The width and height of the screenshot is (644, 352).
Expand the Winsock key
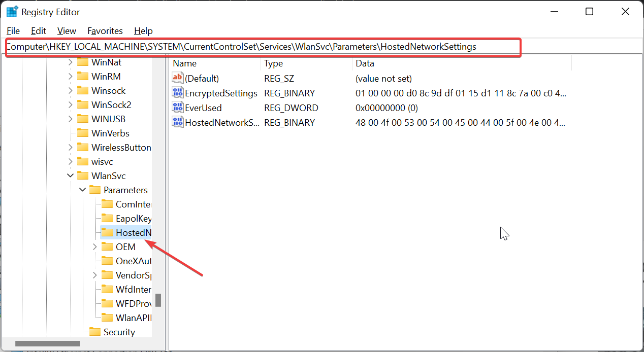click(x=71, y=91)
